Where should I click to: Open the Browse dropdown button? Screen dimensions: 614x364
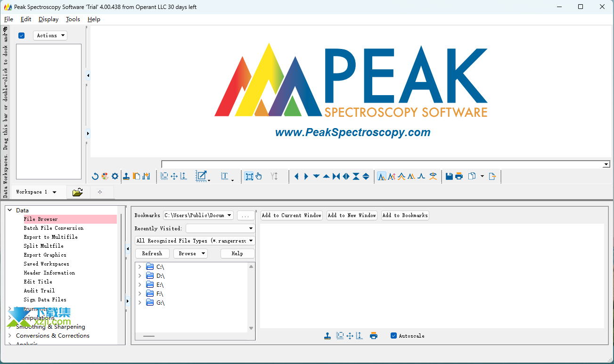[190, 253]
